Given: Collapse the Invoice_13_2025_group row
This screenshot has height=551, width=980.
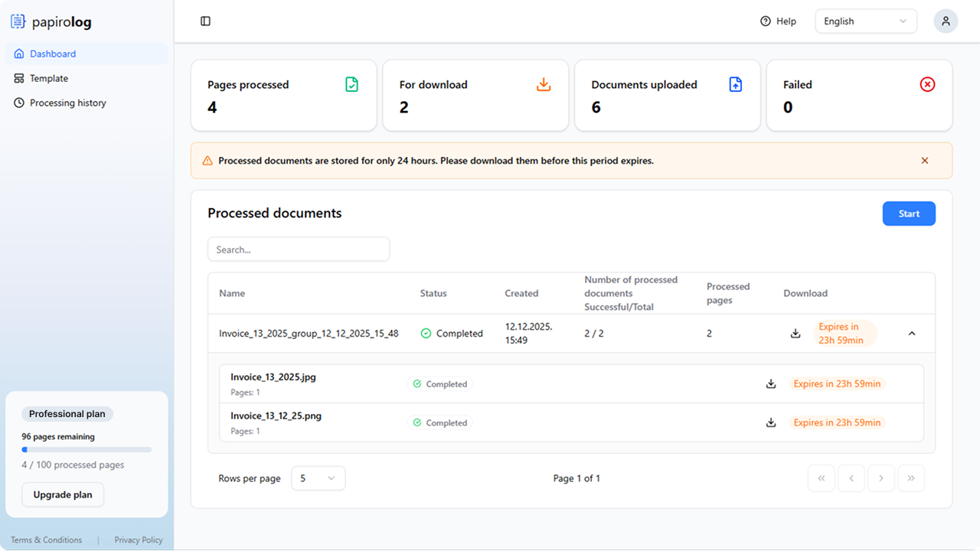Looking at the screenshot, I should pos(912,334).
